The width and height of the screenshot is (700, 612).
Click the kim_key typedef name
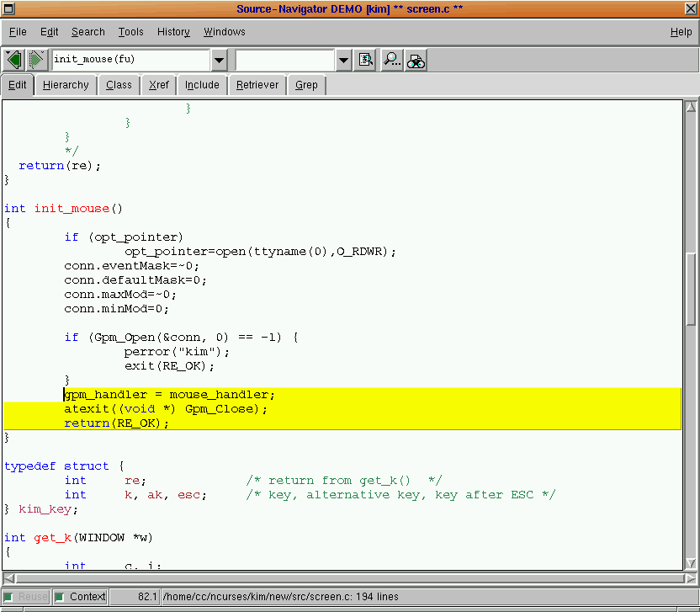(45, 509)
